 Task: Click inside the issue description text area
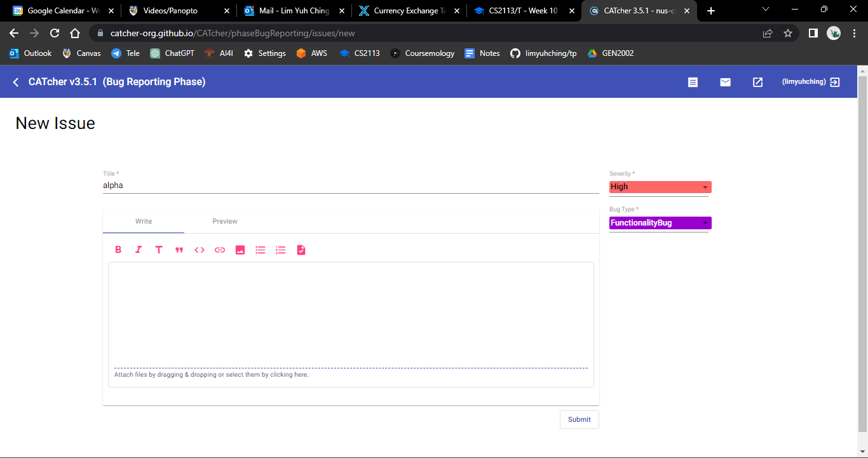351,314
